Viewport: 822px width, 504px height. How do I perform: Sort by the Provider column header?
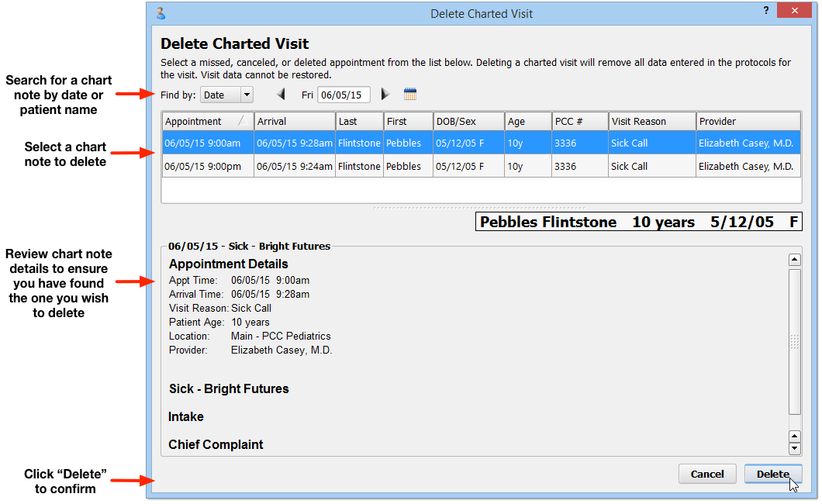[748, 122]
